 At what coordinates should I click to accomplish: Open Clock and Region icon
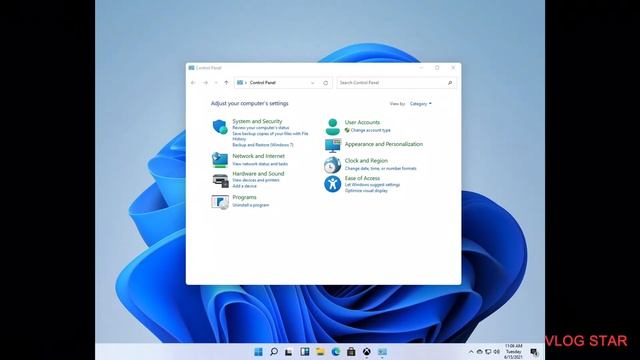(x=332, y=165)
